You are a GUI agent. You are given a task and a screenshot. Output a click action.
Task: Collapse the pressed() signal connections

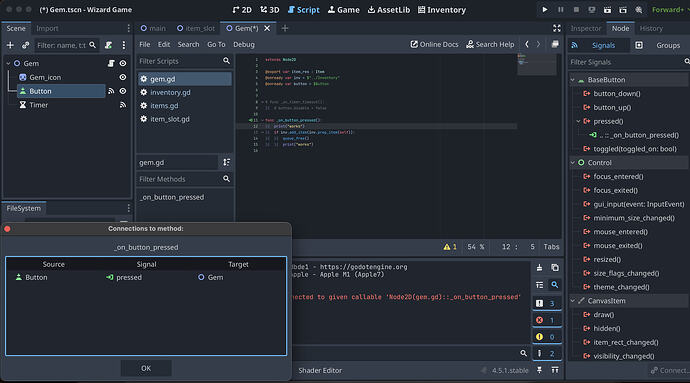pos(578,121)
